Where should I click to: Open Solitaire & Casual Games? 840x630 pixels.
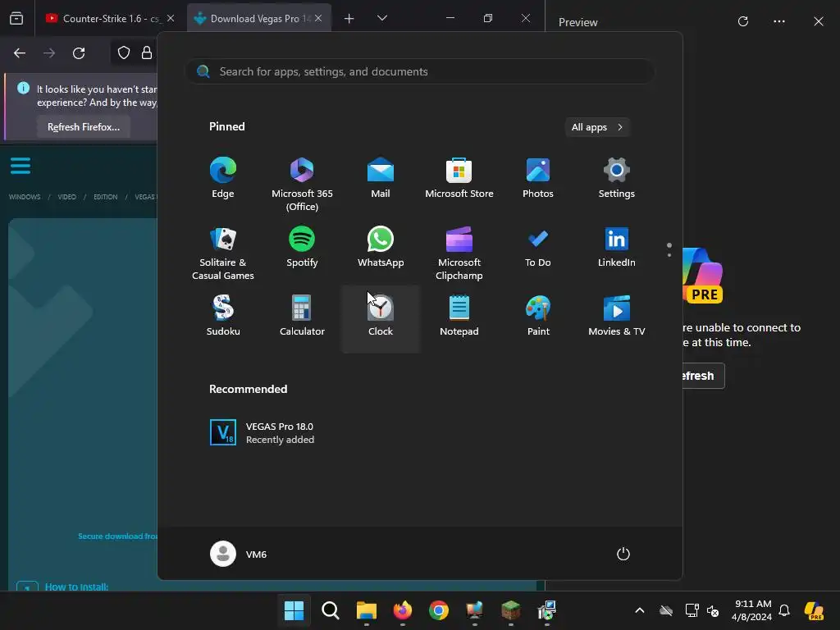coord(223,253)
